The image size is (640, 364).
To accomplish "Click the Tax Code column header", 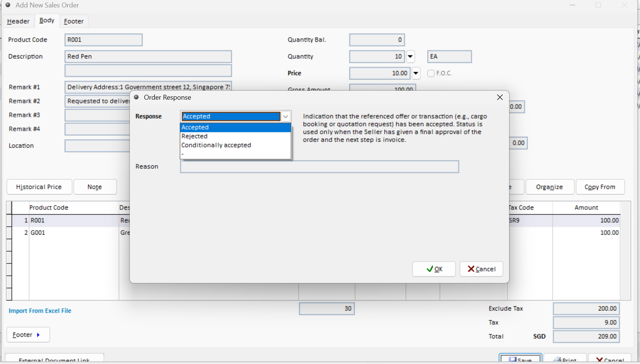I will pos(531,207).
